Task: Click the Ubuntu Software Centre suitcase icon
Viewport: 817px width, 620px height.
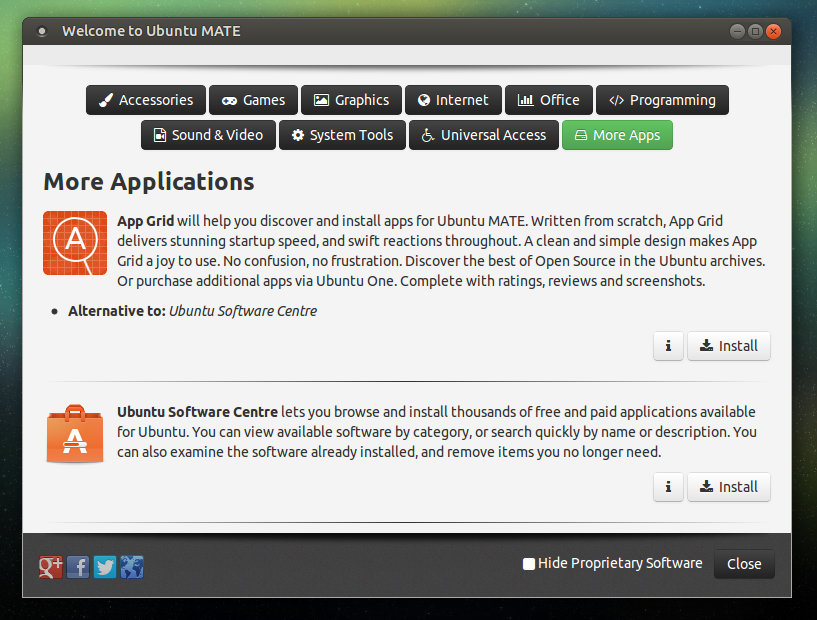Action: click(74, 433)
